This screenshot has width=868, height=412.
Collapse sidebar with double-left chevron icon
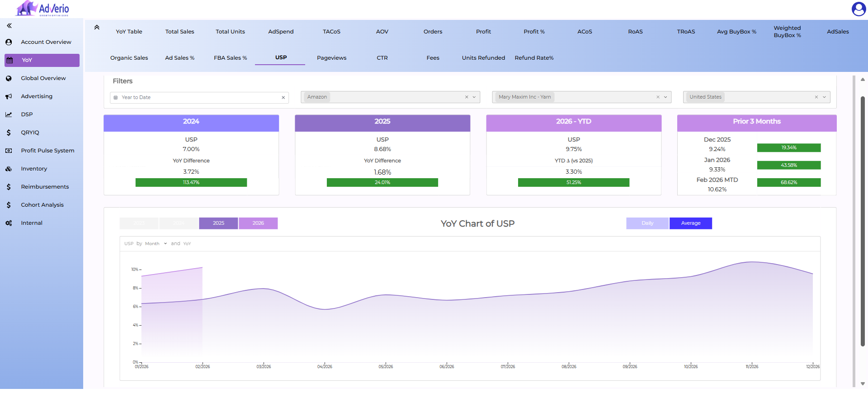[x=9, y=26]
